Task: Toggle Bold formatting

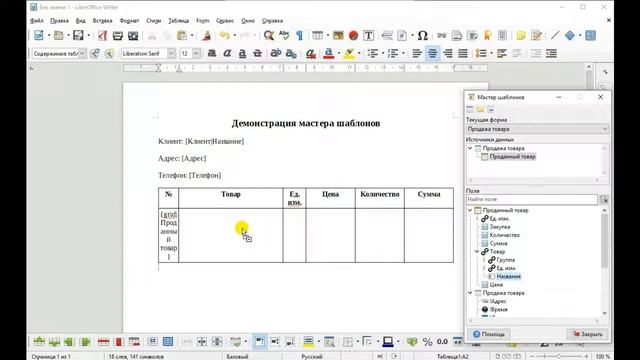Action: (212, 53)
